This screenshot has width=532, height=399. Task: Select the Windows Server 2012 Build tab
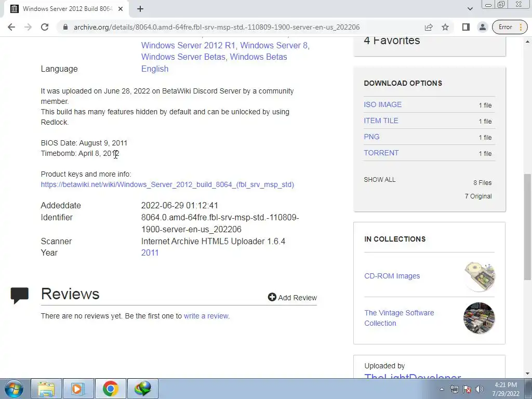coord(66,9)
